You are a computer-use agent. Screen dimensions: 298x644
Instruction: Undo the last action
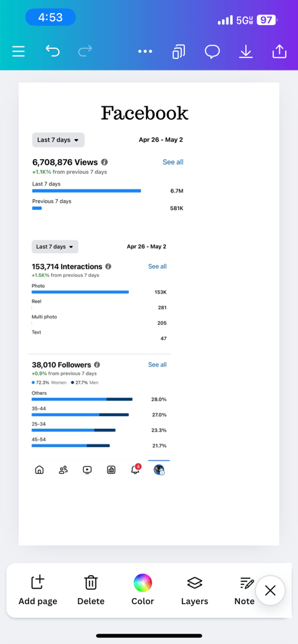(x=52, y=52)
